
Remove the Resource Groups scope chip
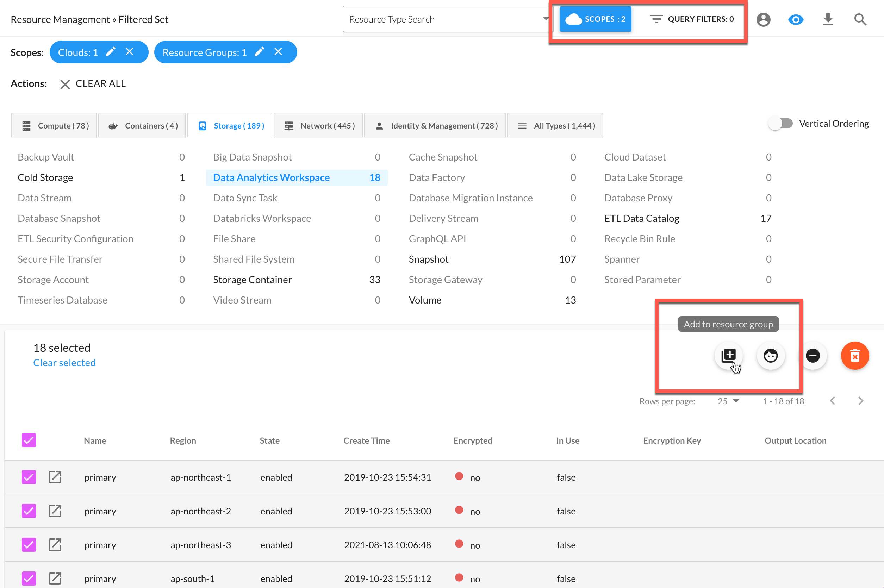[278, 52]
